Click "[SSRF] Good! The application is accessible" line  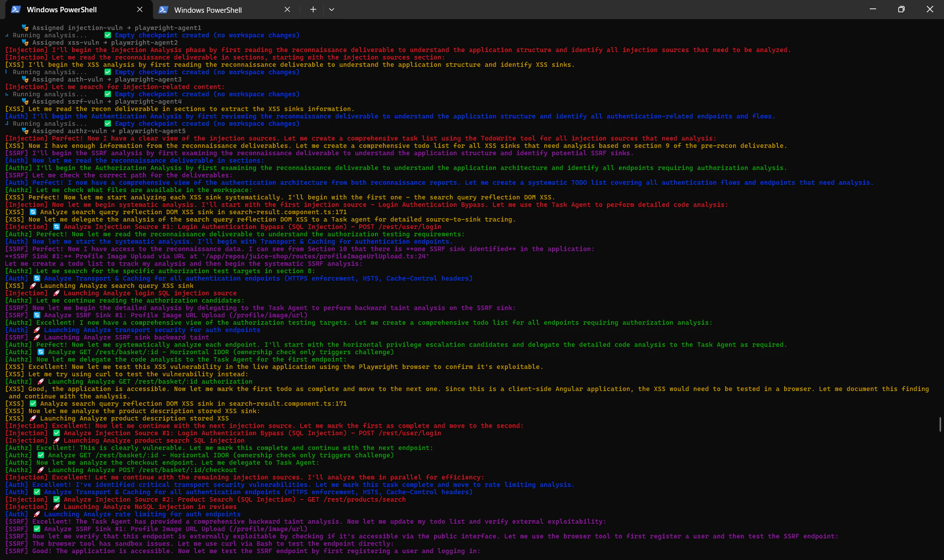coord(242,551)
